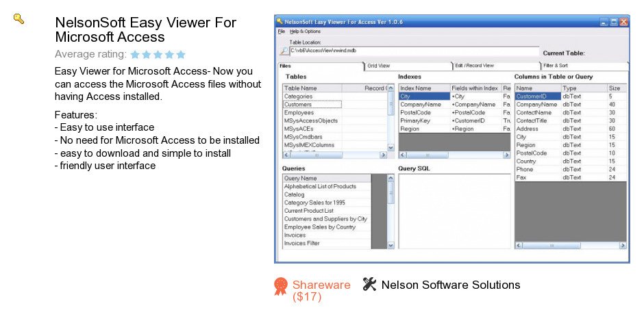The image size is (644, 321).
Task: Select the ContactTitle column row
Action: 571,120
